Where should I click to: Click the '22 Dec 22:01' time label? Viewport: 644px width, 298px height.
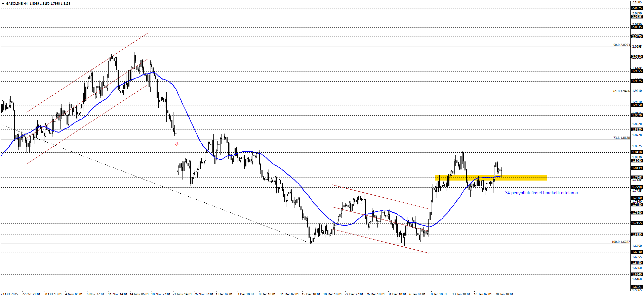(x=354, y=294)
